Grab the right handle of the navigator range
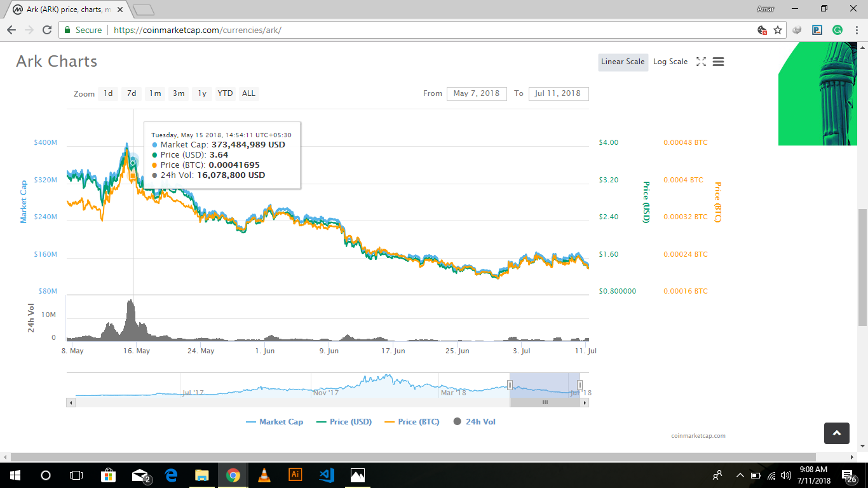Image resolution: width=868 pixels, height=488 pixels. (580, 385)
